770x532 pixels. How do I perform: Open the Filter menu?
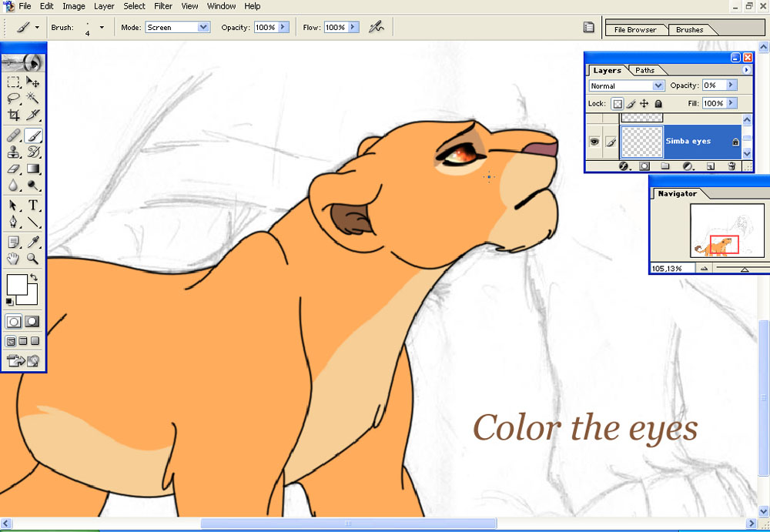[163, 6]
